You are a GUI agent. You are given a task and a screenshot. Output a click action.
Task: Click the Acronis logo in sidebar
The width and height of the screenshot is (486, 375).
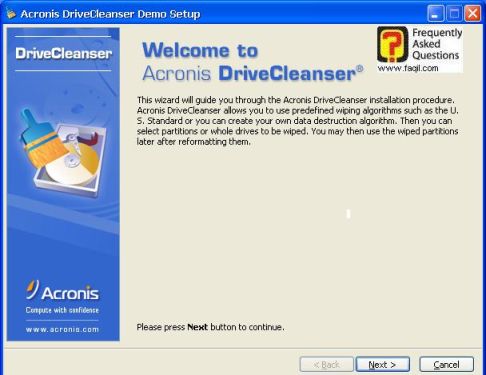[63, 291]
